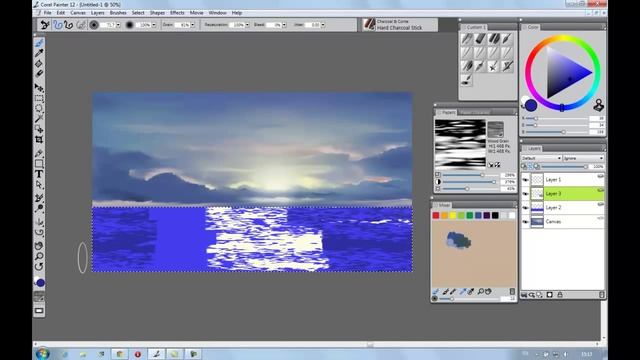Screen dimensions: 640x360
Task: Click the Mixer Apply Color brush tool
Action: (x=446, y=291)
